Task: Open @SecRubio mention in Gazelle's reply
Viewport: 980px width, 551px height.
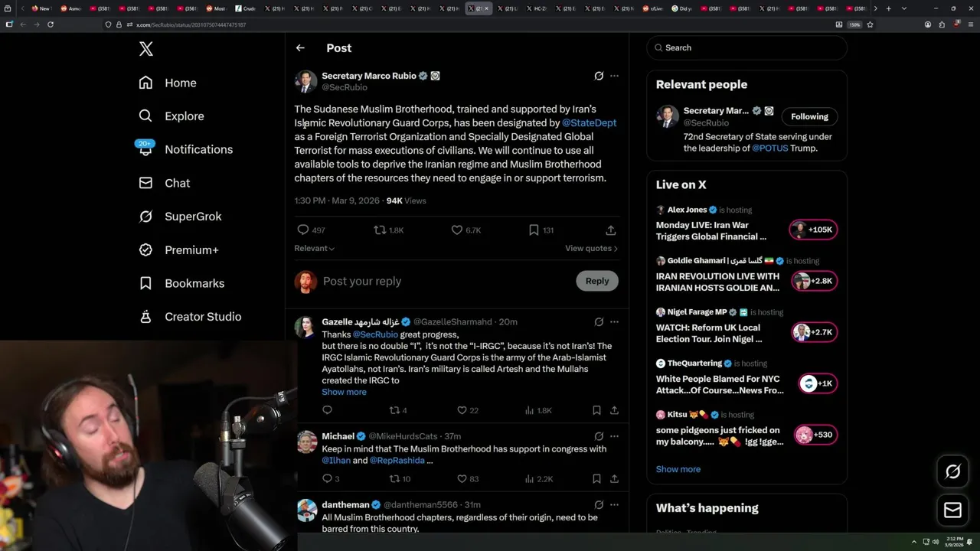Action: click(x=375, y=334)
